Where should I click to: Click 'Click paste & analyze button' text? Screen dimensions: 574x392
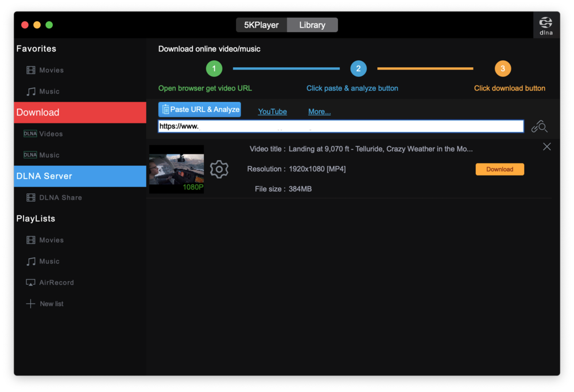point(352,88)
